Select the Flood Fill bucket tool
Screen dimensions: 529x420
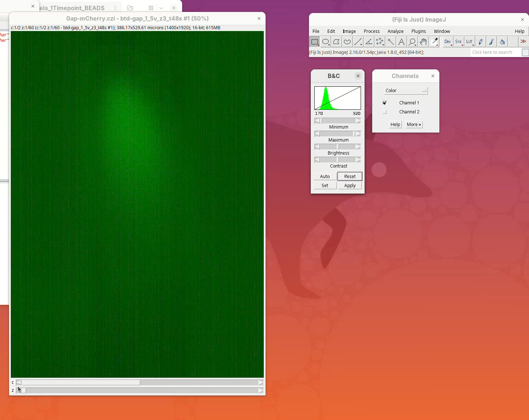[502, 42]
